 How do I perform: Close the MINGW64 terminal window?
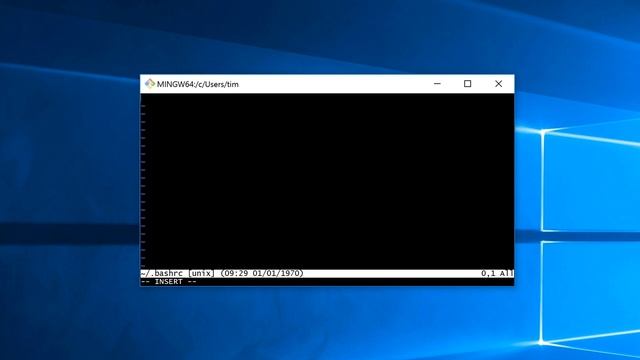pos(498,84)
